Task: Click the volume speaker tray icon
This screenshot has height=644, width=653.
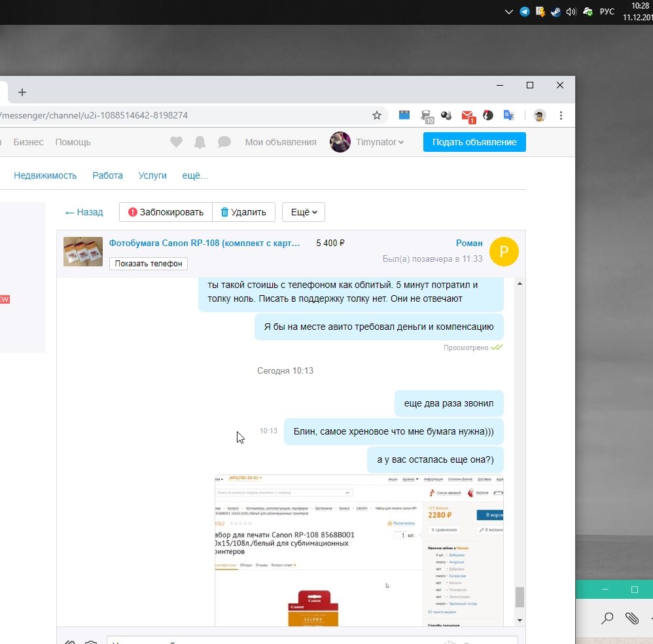Action: [x=571, y=12]
